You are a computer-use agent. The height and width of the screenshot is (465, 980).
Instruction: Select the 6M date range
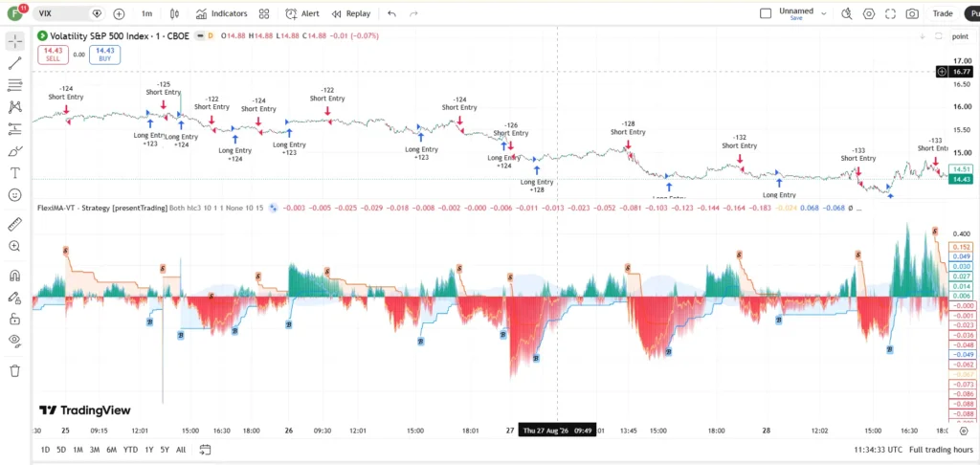(111, 450)
